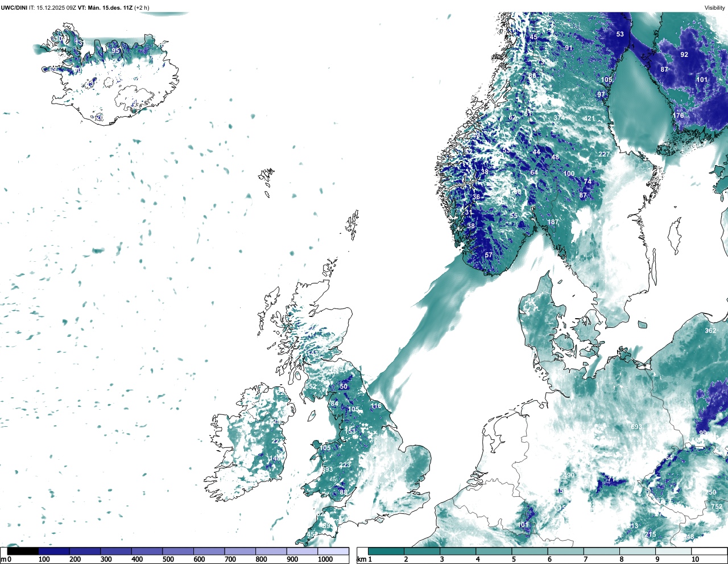Click the '95' value over Iceland
The image size is (728, 564).
115,51
